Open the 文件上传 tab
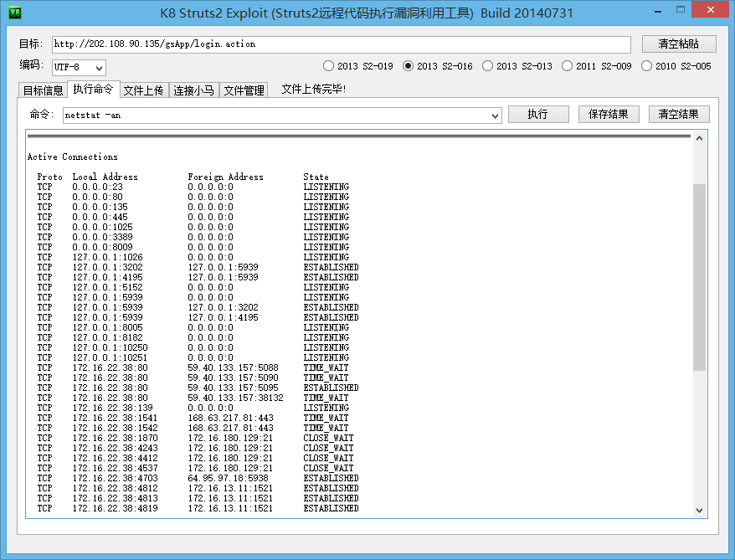The width and height of the screenshot is (735, 560). point(143,90)
